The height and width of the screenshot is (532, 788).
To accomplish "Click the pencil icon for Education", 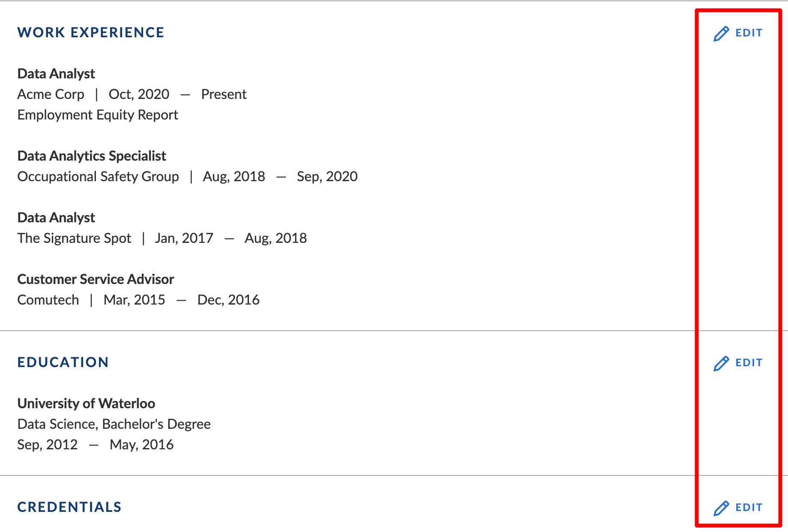I will tap(721, 363).
